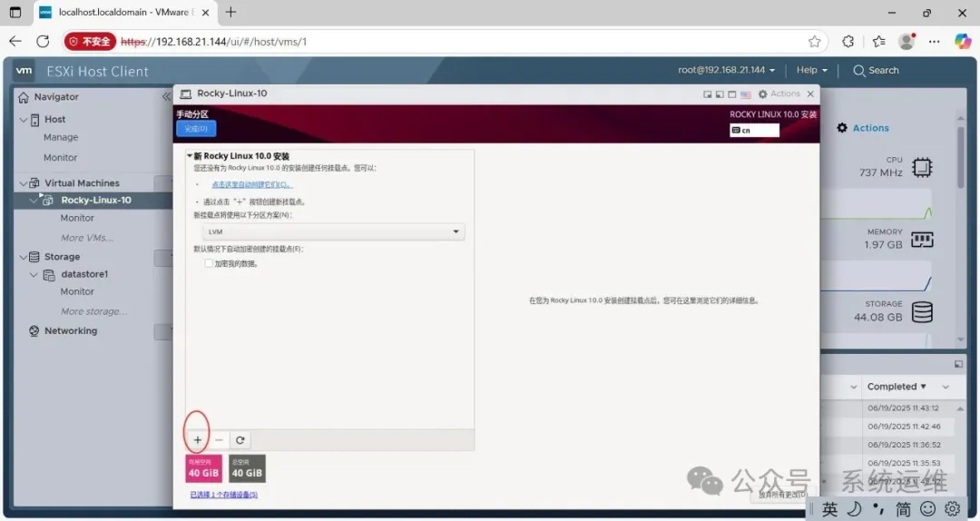Click the cn keyboard layout indicator
Screen dimensions: 980x521
coord(754,130)
